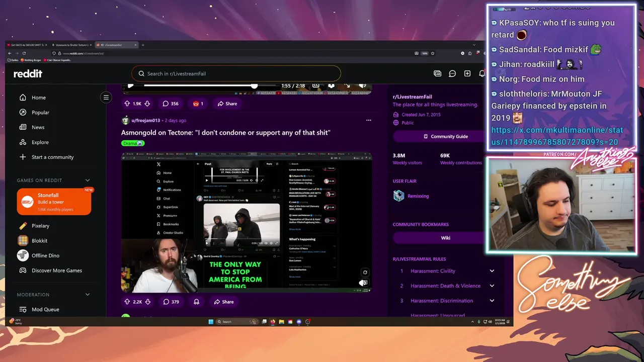Open Discord from the taskbar
The width and height of the screenshot is (644, 362).
(x=299, y=322)
